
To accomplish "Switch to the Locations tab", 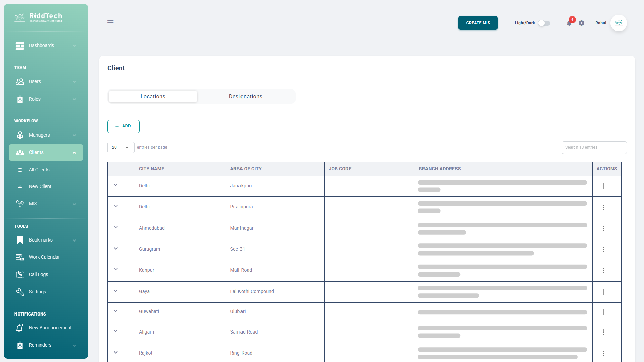I will pos(153,97).
